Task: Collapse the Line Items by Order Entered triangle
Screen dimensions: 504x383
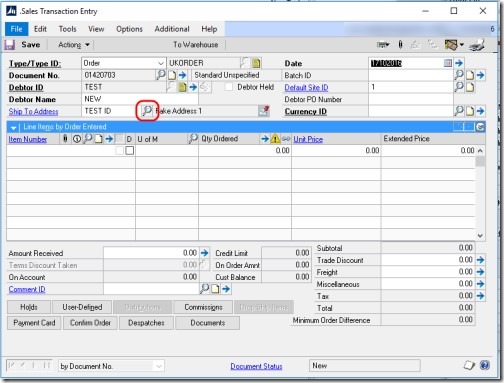Action: [x=13, y=127]
